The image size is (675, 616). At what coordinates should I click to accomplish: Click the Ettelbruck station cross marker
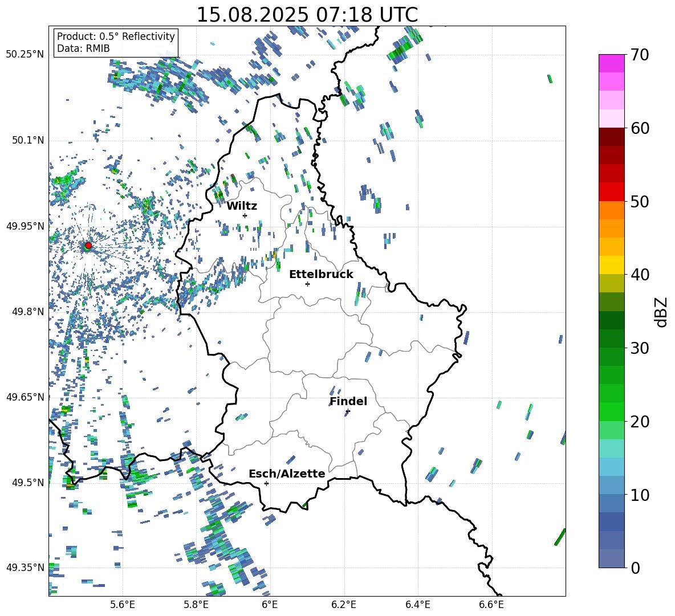click(307, 284)
